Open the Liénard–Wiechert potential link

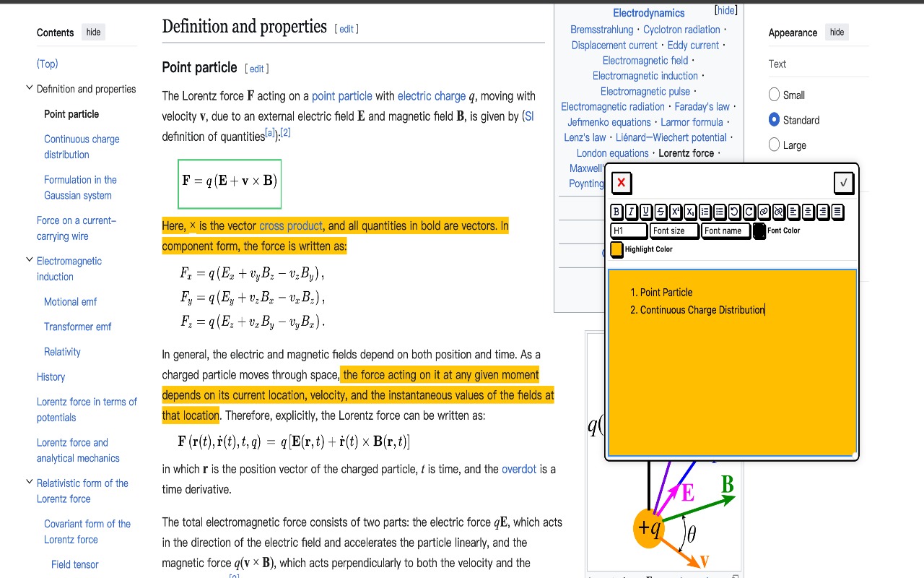click(x=671, y=137)
